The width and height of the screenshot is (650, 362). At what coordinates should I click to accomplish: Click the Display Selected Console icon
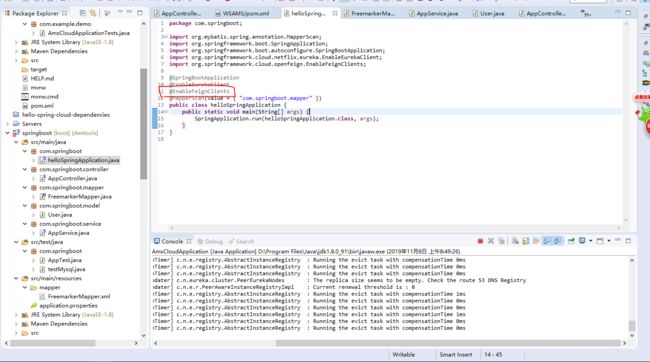click(x=582, y=241)
